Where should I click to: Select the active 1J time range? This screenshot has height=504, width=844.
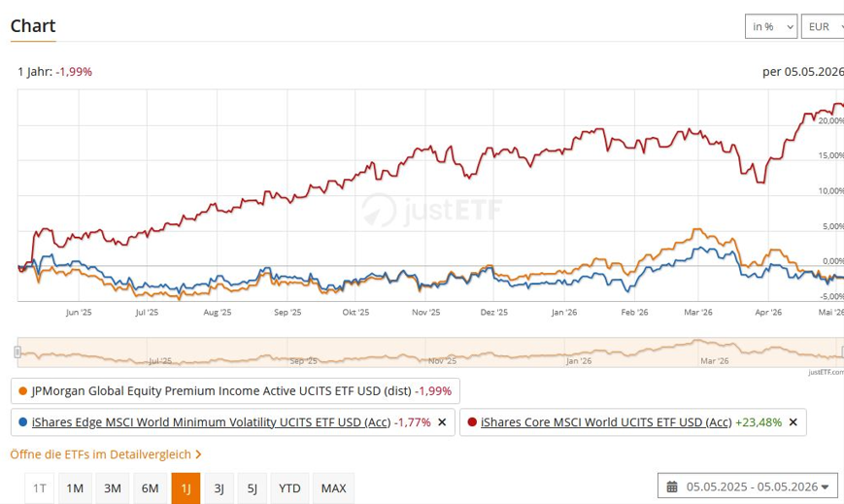coord(186,488)
